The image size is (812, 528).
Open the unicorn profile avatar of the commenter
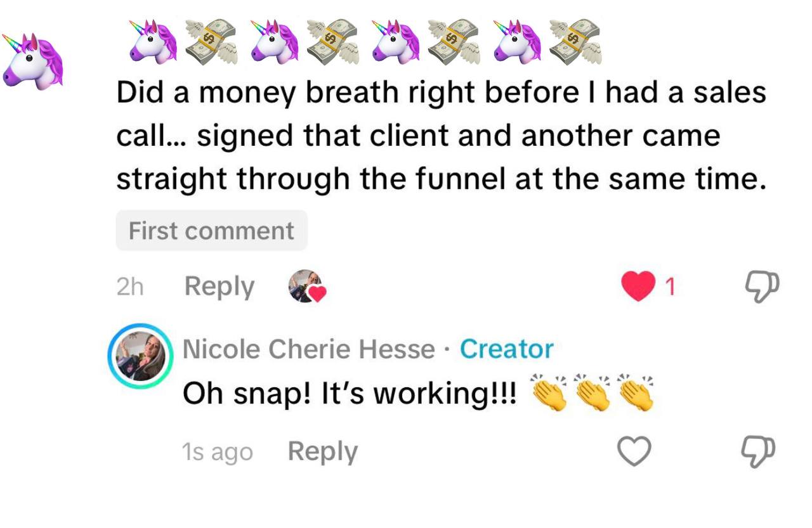32,60
